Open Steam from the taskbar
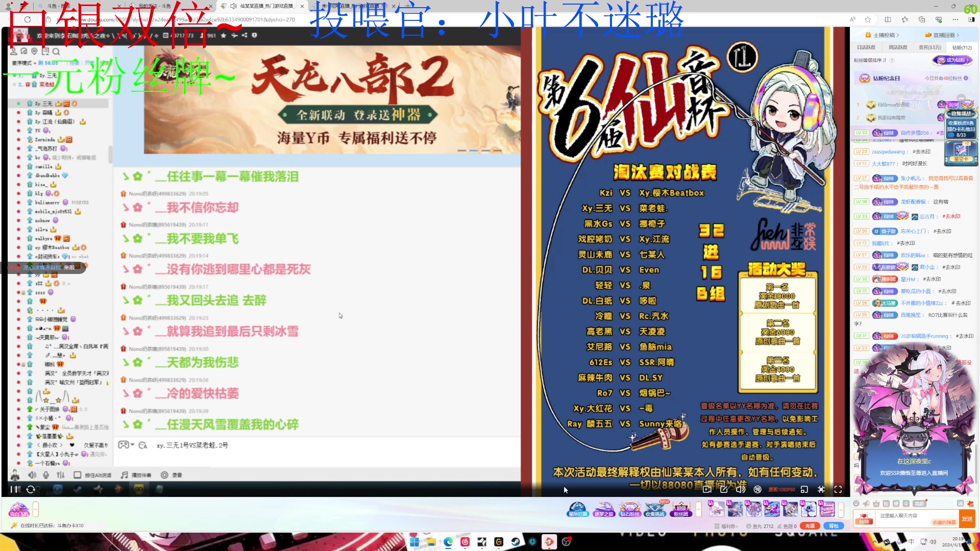 pyautogui.click(x=516, y=542)
